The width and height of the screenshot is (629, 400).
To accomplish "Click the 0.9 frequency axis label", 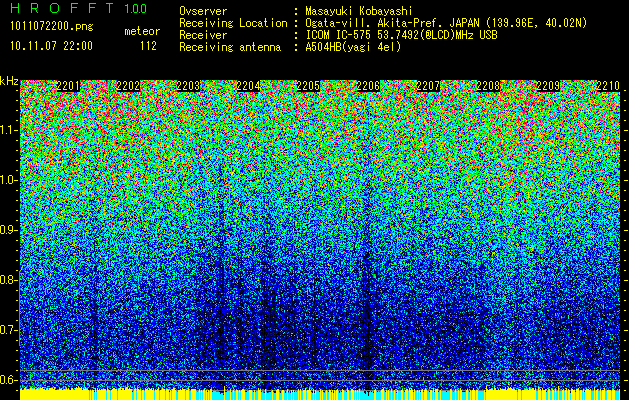I will tap(8, 230).
